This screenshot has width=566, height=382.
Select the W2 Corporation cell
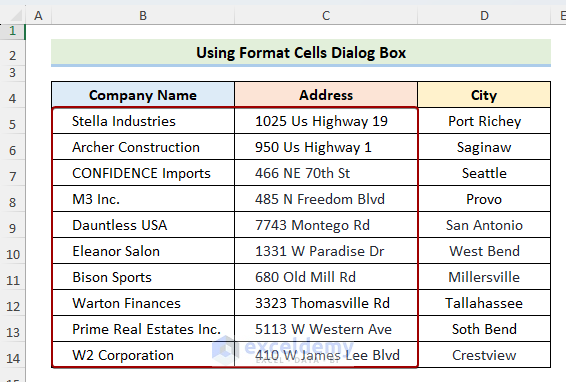(143, 355)
